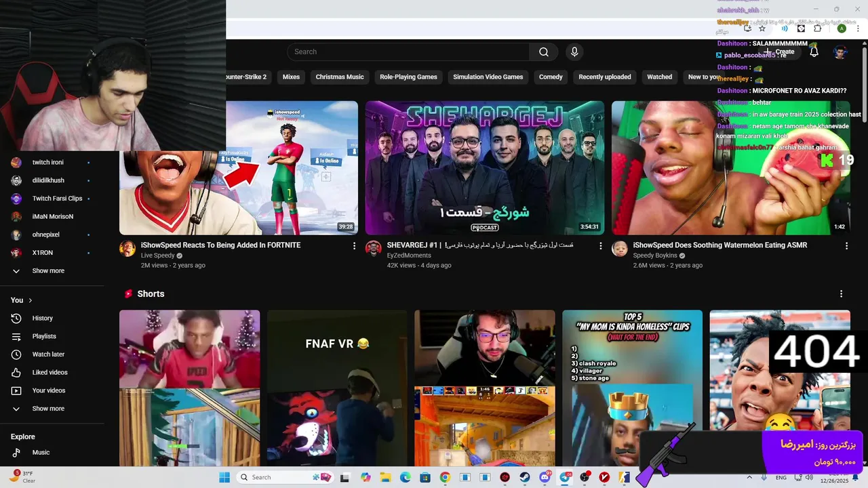Open the EyZedMoments channel avatar
The height and width of the screenshot is (488, 868).
tap(374, 249)
